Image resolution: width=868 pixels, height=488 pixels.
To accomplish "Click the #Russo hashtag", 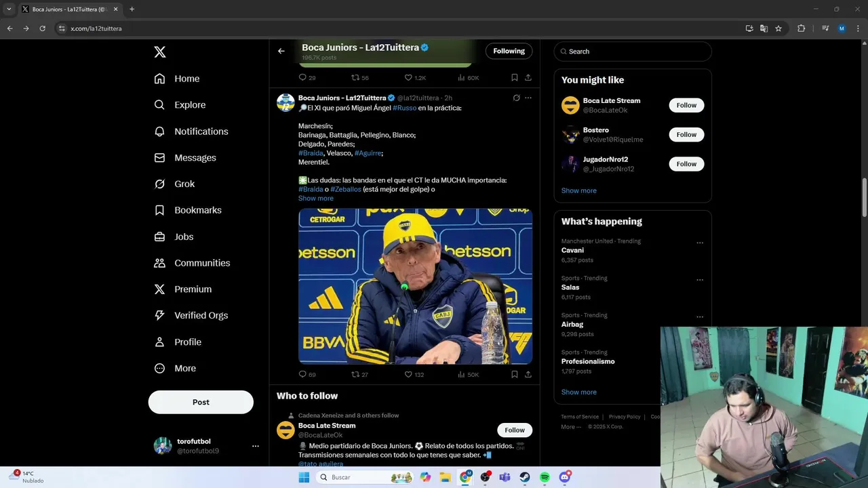I will pyautogui.click(x=405, y=108).
